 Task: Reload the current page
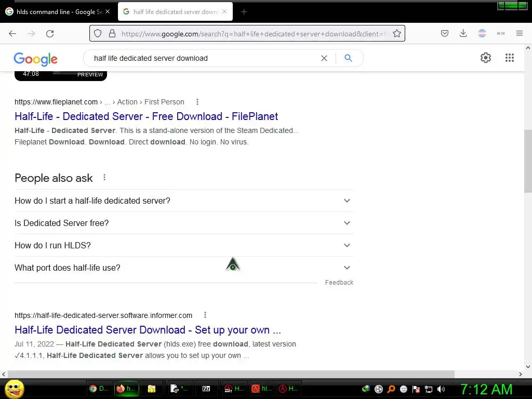[50, 34]
